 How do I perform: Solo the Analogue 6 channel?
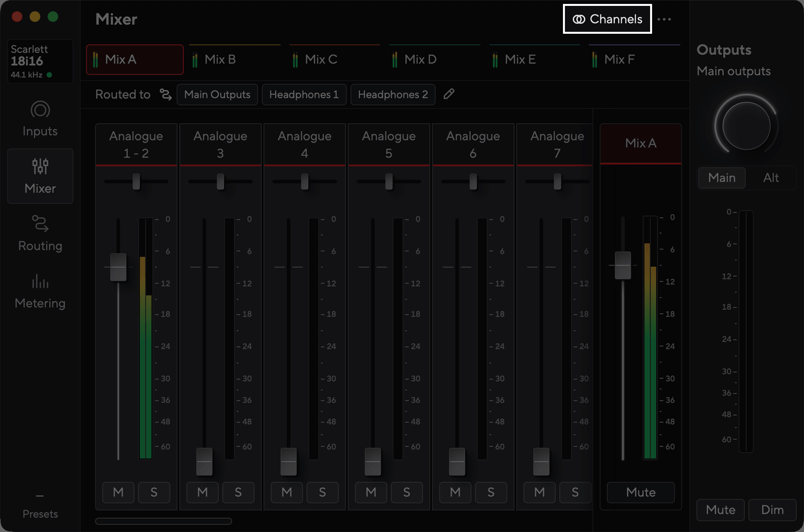pos(491,492)
